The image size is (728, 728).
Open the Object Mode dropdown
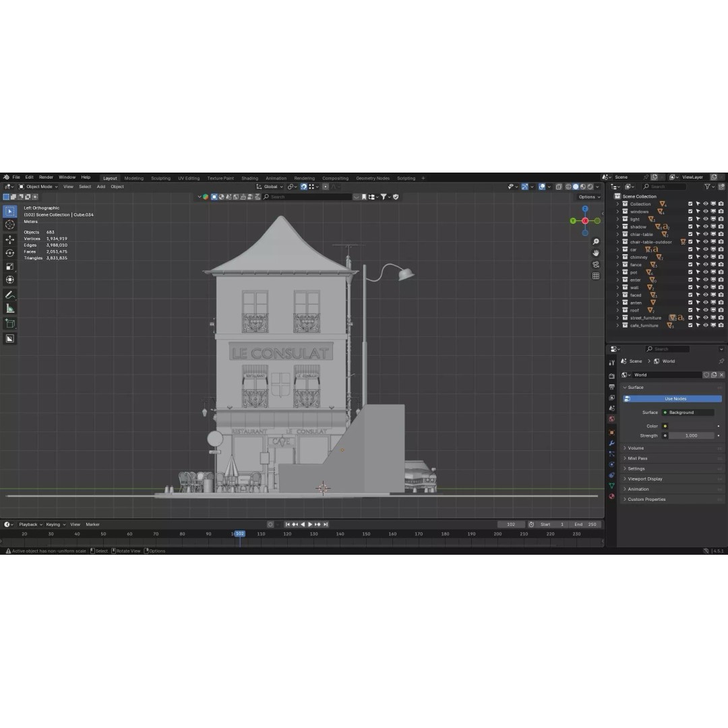38,187
